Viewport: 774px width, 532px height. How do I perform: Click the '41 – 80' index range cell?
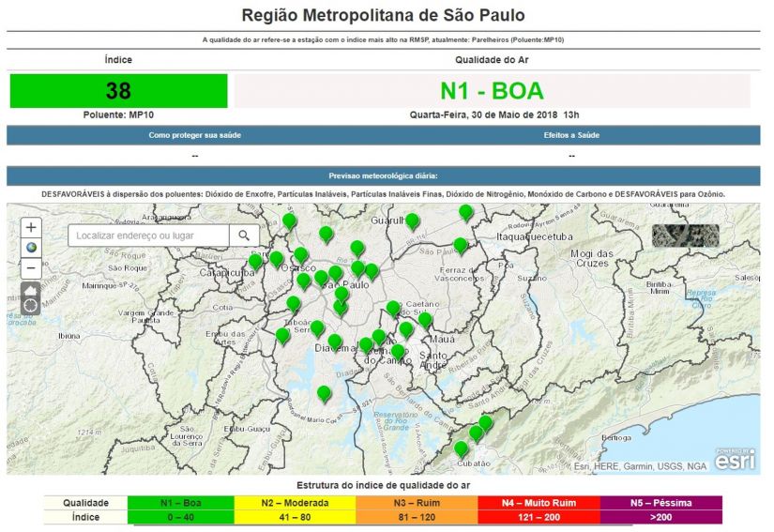295,517
